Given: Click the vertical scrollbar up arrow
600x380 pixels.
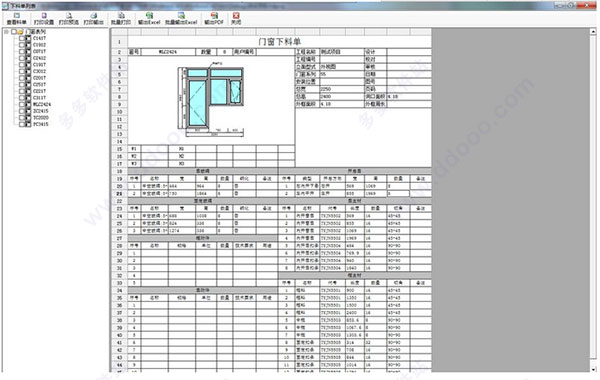Looking at the screenshot, I should pos(593,31).
